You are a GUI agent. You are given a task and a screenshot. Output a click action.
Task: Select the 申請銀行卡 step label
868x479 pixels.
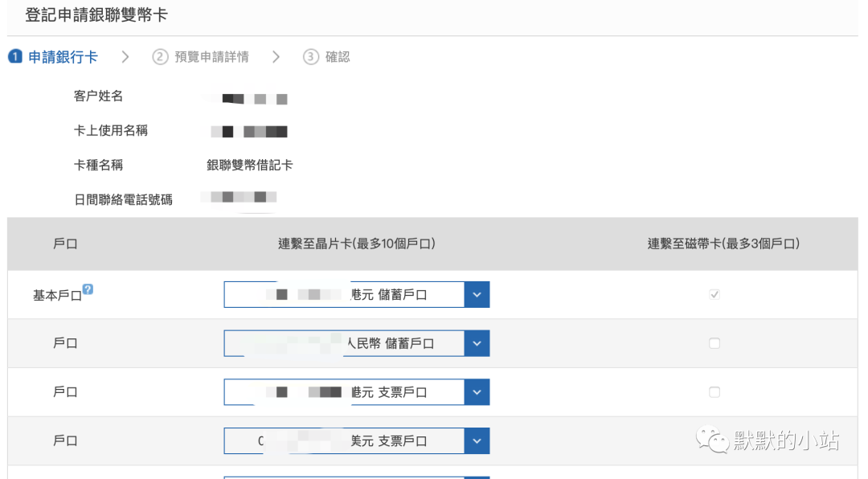pyautogui.click(x=63, y=57)
